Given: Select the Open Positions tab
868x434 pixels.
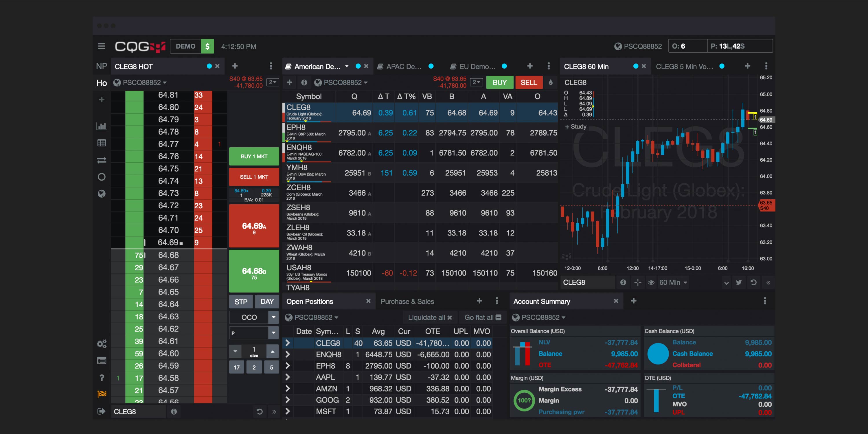Looking at the screenshot, I should click(310, 301).
